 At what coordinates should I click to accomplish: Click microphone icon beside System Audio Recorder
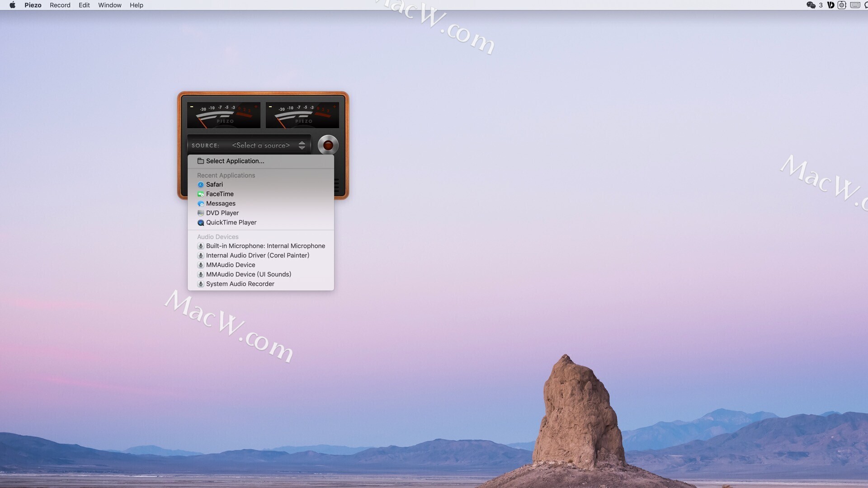[201, 284]
